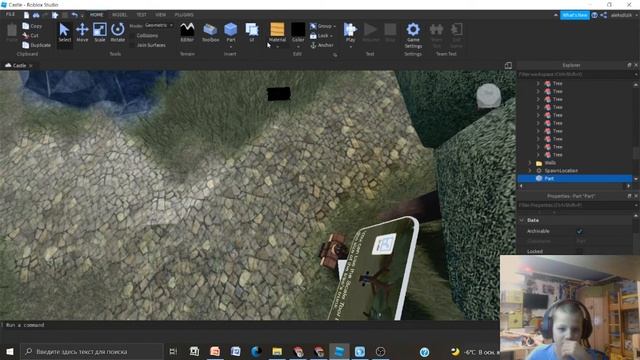
Task: Insert a new Part with the cube icon
Action: tap(231, 31)
